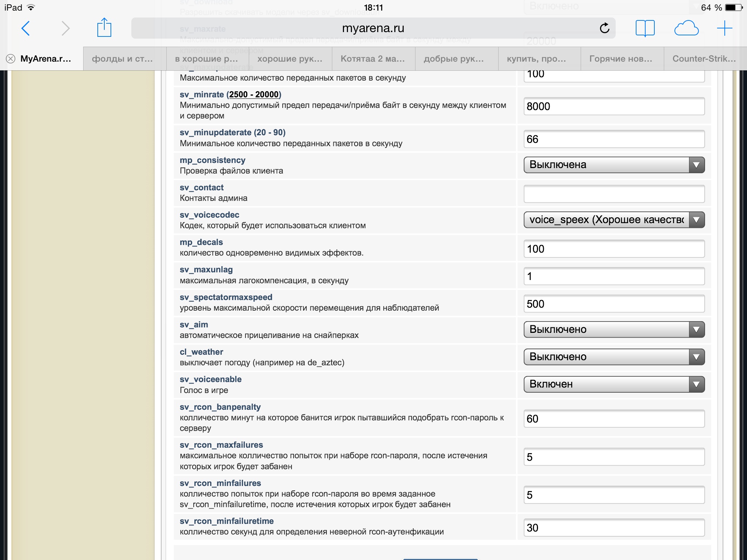
Task: Click the description 'Контакты админа'
Action: click(x=214, y=198)
